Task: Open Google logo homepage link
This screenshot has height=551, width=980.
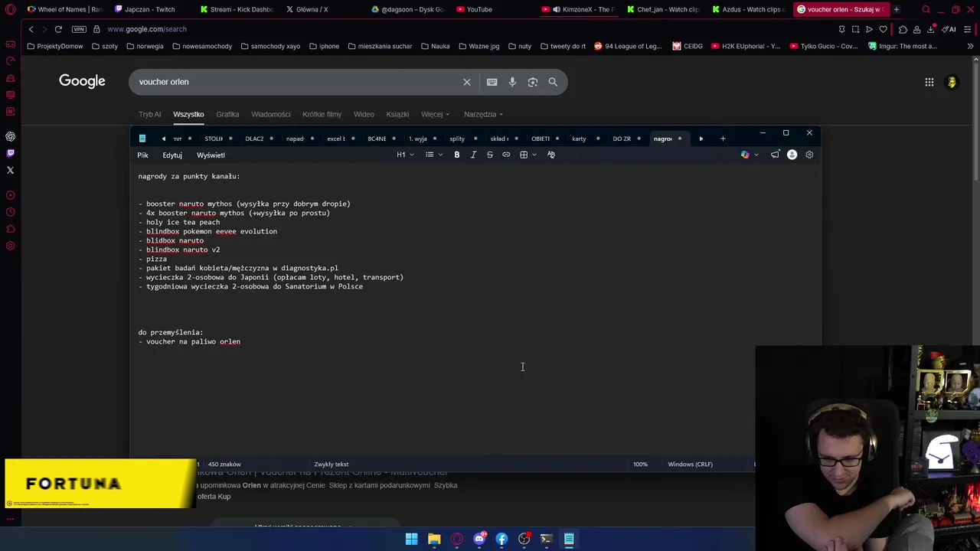Action: tap(82, 81)
